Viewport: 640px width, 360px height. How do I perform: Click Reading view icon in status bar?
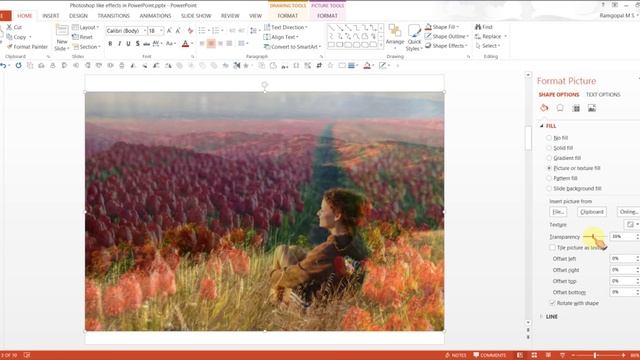click(548, 355)
